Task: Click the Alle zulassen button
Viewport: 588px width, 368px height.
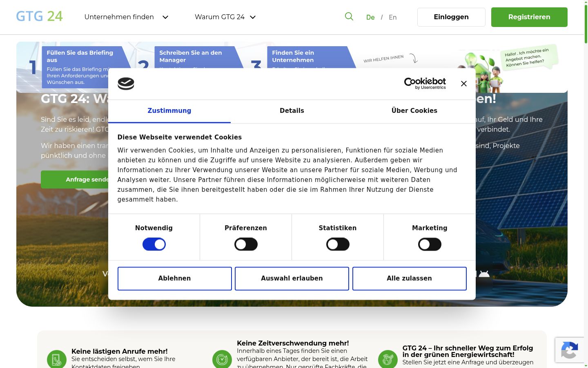Action: point(410,278)
